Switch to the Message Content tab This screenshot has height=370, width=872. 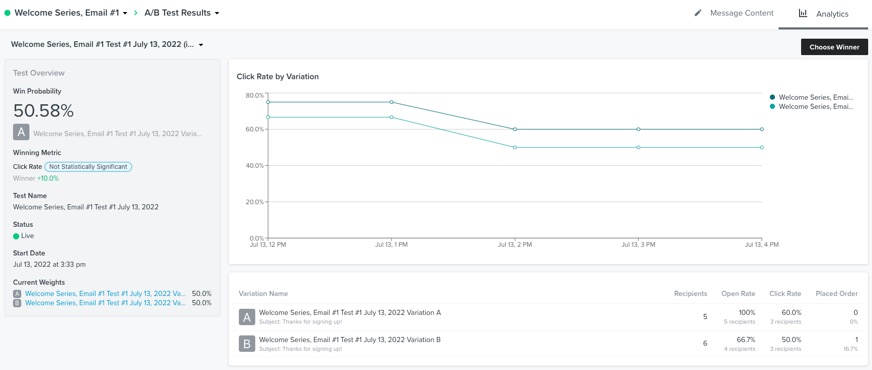(734, 13)
